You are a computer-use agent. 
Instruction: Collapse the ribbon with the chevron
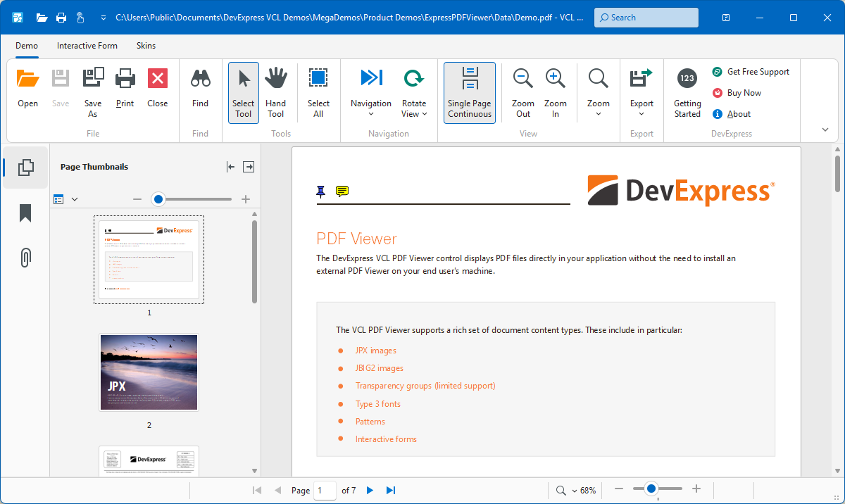825,130
